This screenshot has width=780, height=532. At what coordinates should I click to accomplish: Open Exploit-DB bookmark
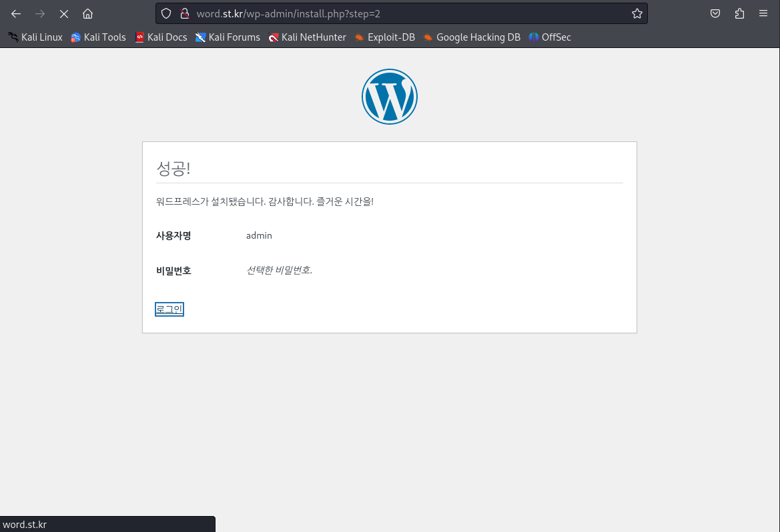(384, 37)
